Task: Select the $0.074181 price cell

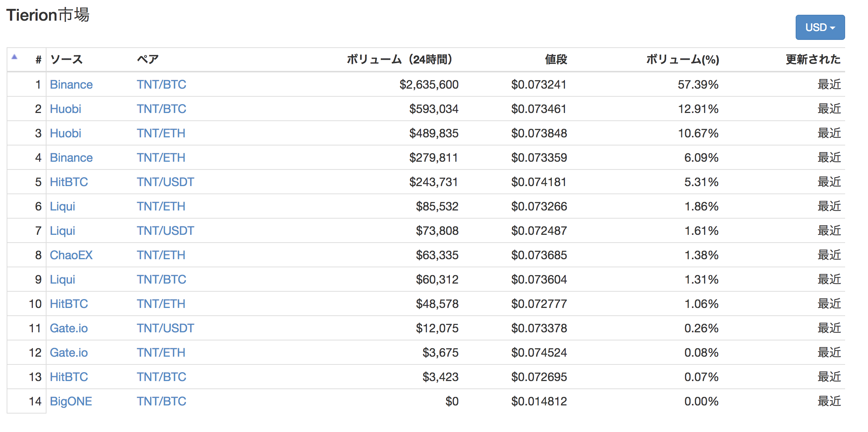Action: (x=539, y=182)
